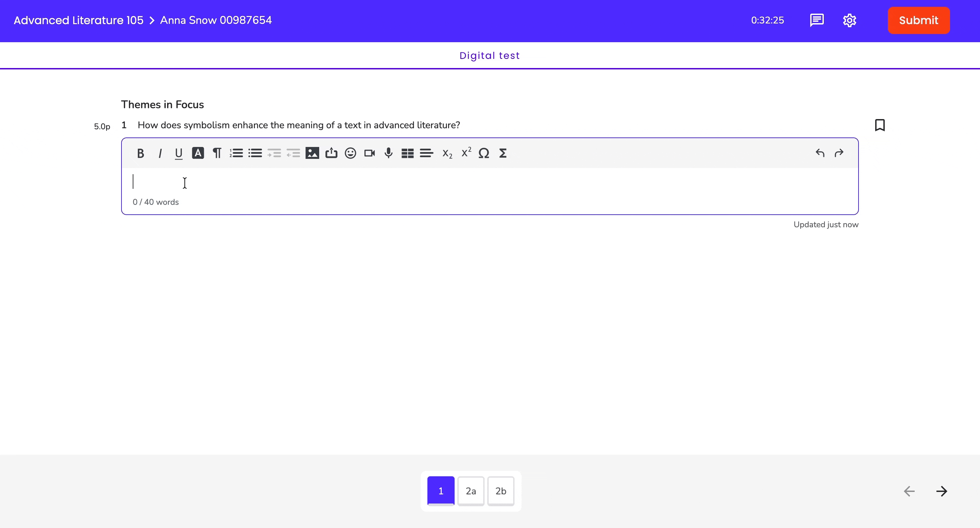
Task: Open the text color tool
Action: coord(198,153)
